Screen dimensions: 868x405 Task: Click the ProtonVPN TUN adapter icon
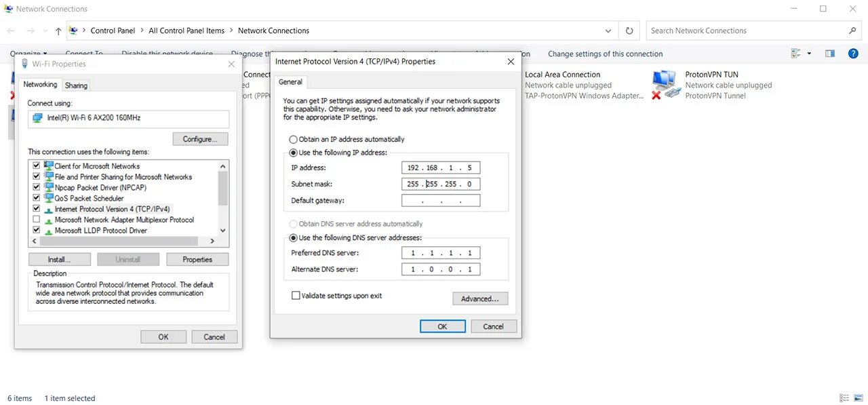click(667, 85)
